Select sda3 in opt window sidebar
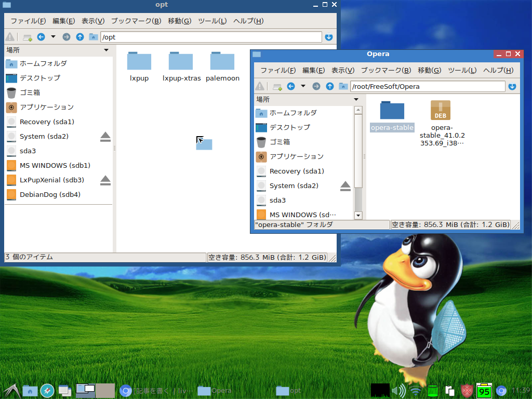The height and width of the screenshot is (399, 532). coord(58,151)
